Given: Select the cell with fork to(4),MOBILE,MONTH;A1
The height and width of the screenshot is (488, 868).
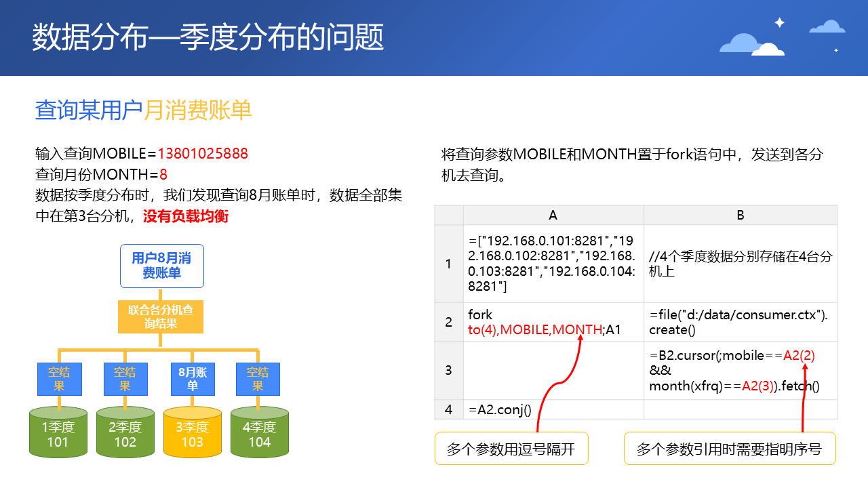Looking at the screenshot, I should tap(553, 322).
